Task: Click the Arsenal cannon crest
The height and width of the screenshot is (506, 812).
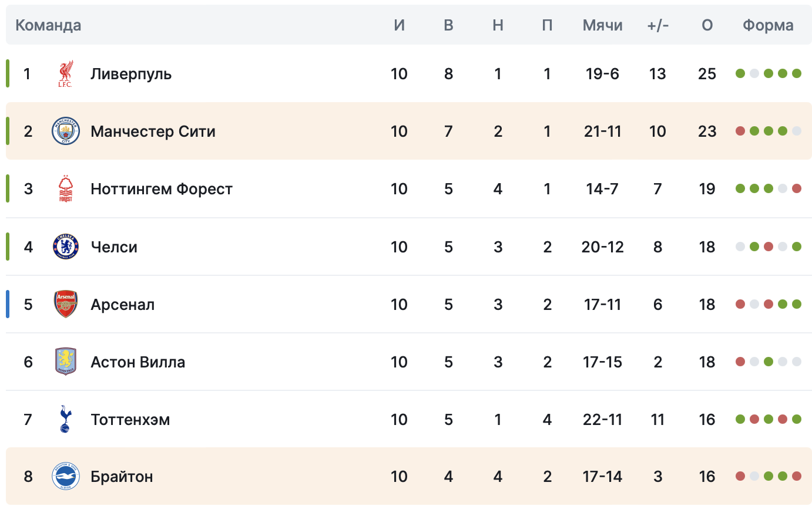Action: (x=66, y=304)
